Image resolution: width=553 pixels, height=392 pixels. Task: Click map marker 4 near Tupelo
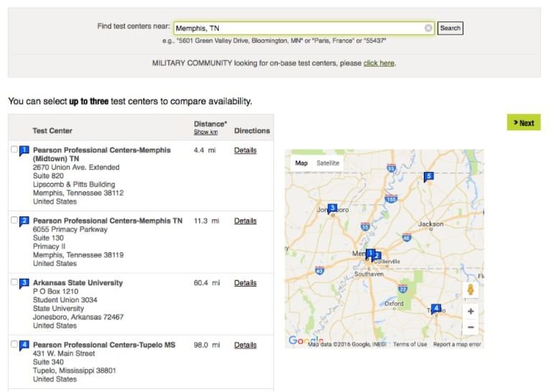(x=436, y=309)
